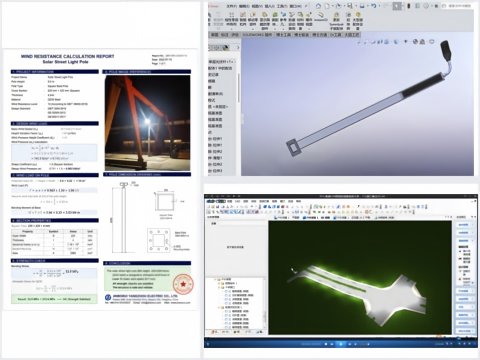Click the night pole photo in the wind report
This screenshot has width=480, height=360.
147,123
